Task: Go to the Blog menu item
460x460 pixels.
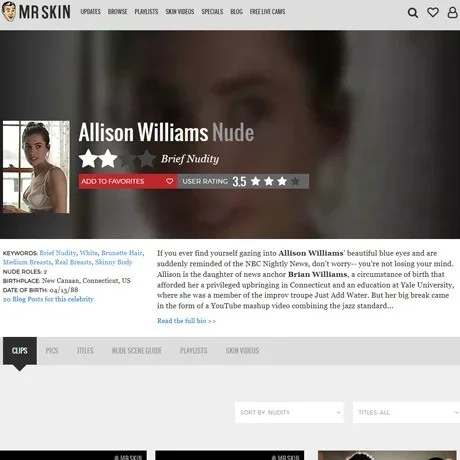Action: pos(236,12)
